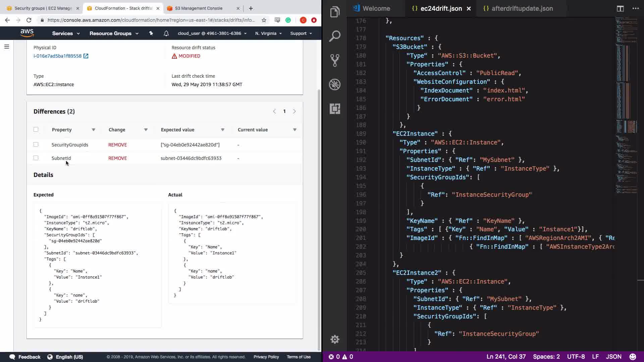Open the Extensions view icon
Viewport: 644px width, 362px height.
335,109
